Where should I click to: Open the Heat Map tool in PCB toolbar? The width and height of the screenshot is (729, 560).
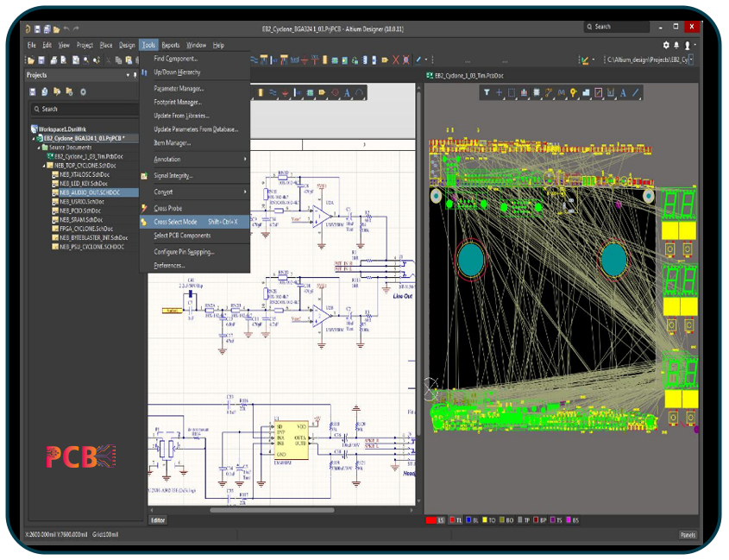[523, 91]
